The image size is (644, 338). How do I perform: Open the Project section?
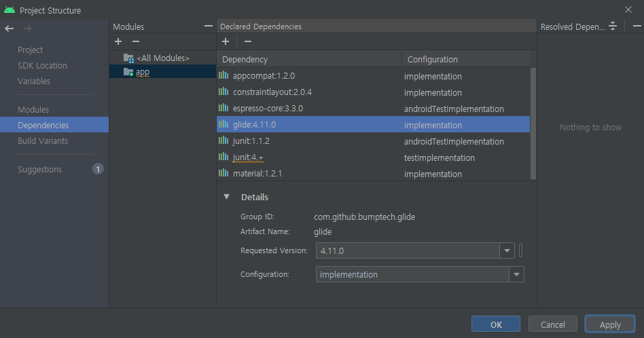(x=31, y=50)
